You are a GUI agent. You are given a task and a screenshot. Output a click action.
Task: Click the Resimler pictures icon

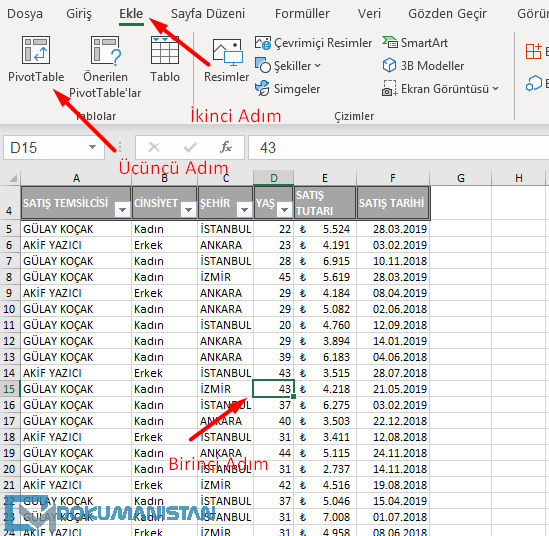pyautogui.click(x=227, y=53)
